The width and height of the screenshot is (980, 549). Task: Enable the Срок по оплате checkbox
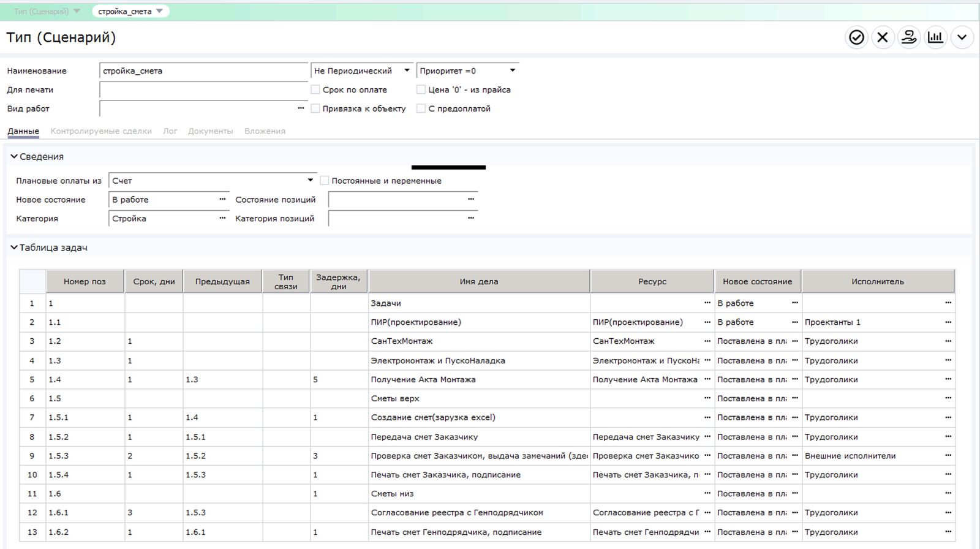pyautogui.click(x=315, y=89)
